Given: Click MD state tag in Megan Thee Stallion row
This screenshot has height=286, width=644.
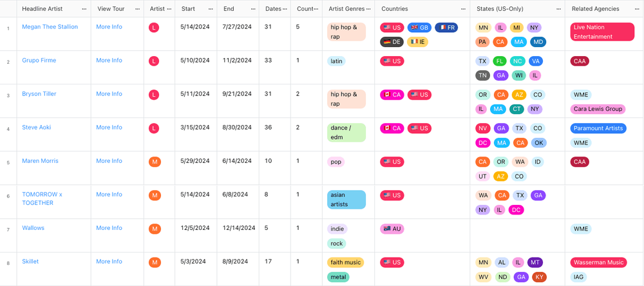Looking at the screenshot, I should coord(538,42).
